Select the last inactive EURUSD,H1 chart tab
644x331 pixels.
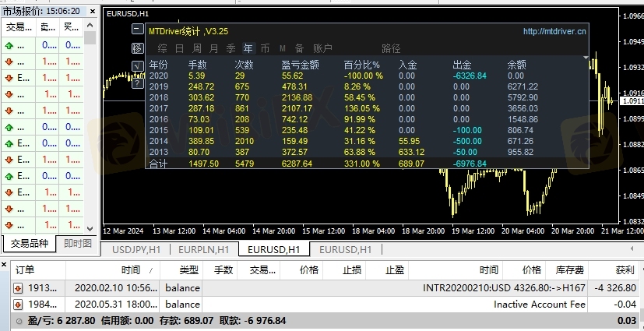[x=346, y=249]
